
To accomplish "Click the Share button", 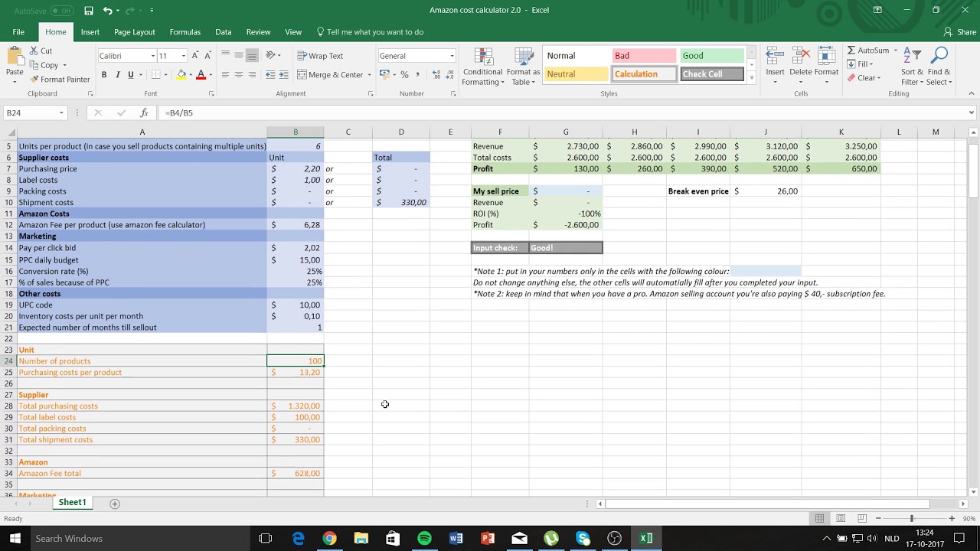I will [x=960, y=32].
